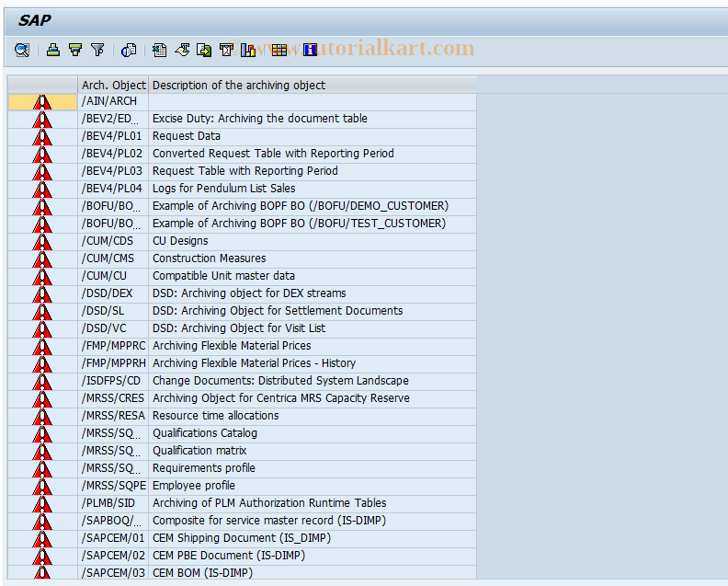Image resolution: width=728 pixels, height=586 pixels.
Task: Select the /DSD/SL object cell
Action: [113, 311]
